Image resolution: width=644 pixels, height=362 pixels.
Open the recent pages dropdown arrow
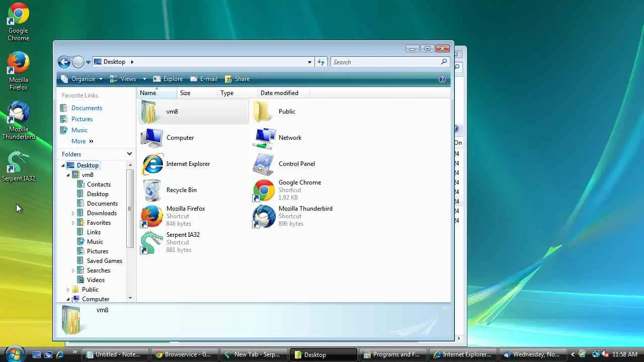pos(88,62)
